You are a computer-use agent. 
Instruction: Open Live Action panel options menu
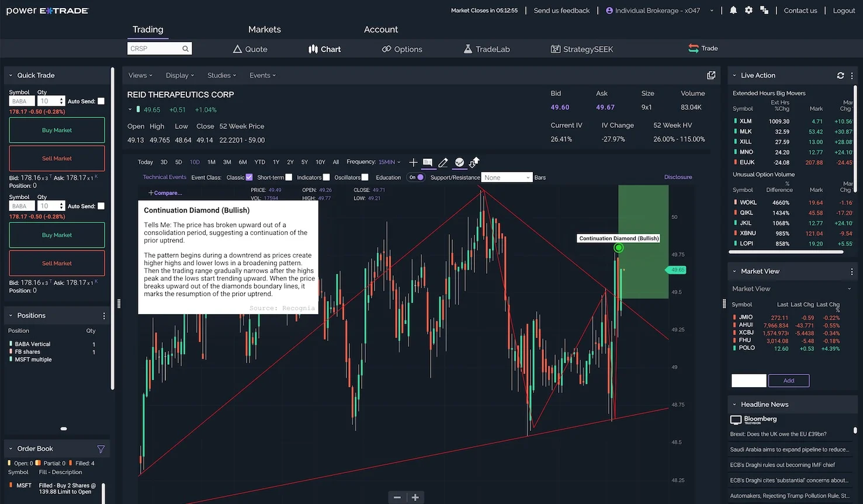click(x=852, y=75)
